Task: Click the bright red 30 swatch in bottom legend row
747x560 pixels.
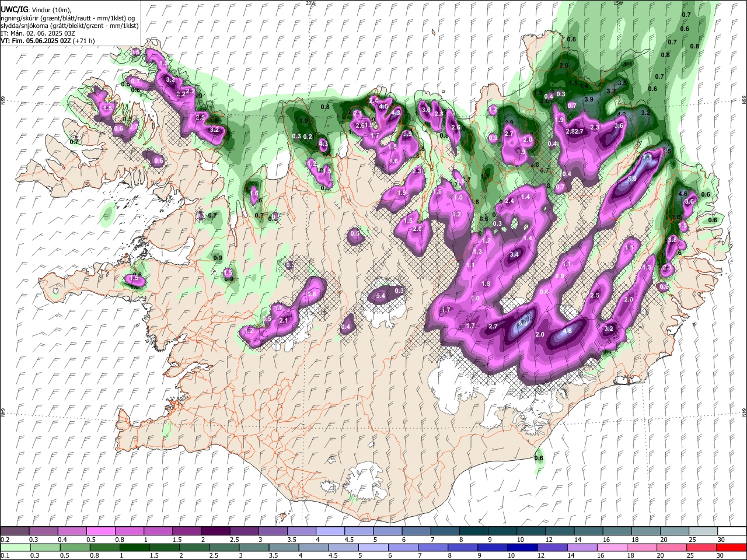Action: tap(731, 547)
